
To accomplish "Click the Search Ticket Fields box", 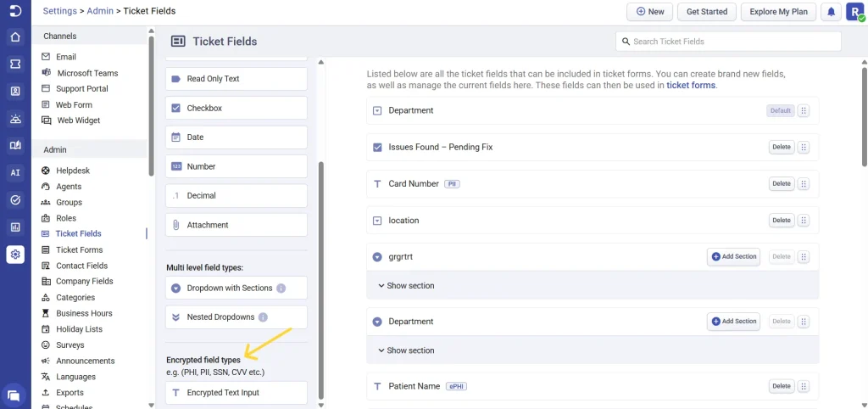I will 729,42.
